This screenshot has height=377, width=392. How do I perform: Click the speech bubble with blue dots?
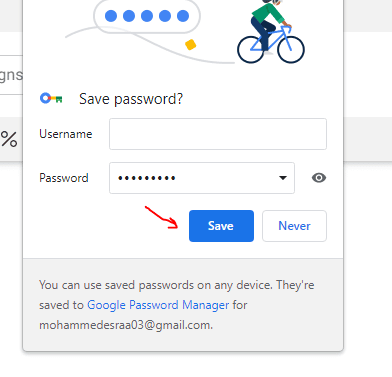pyautogui.click(x=147, y=16)
